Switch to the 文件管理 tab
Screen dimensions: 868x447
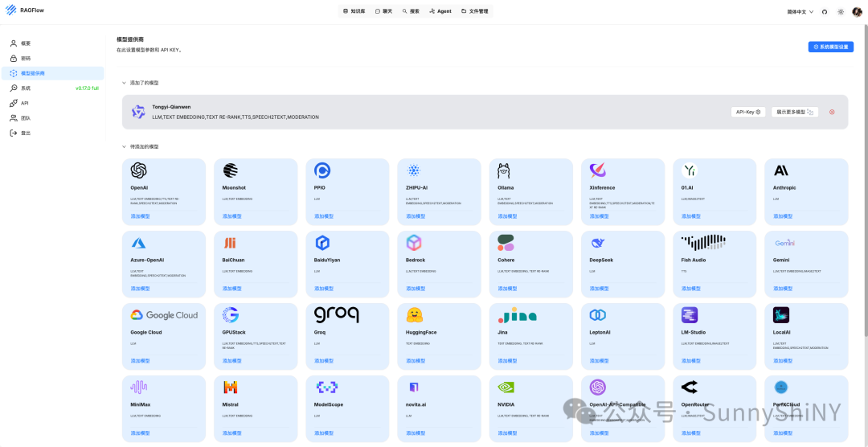(474, 11)
